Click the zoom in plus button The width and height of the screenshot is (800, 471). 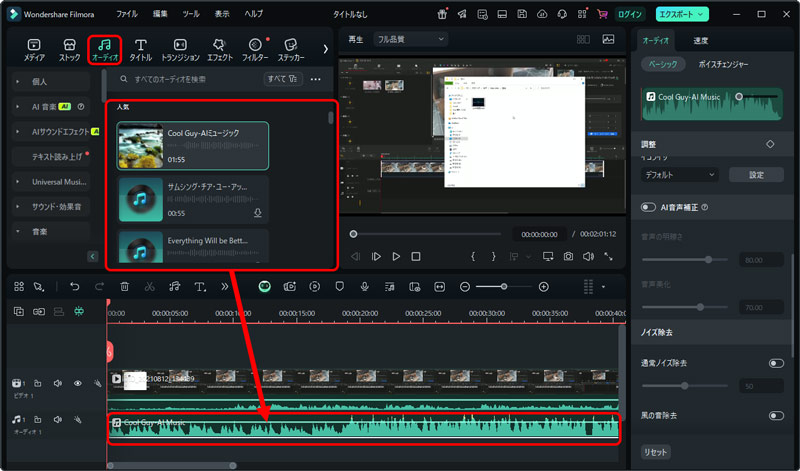(543, 287)
